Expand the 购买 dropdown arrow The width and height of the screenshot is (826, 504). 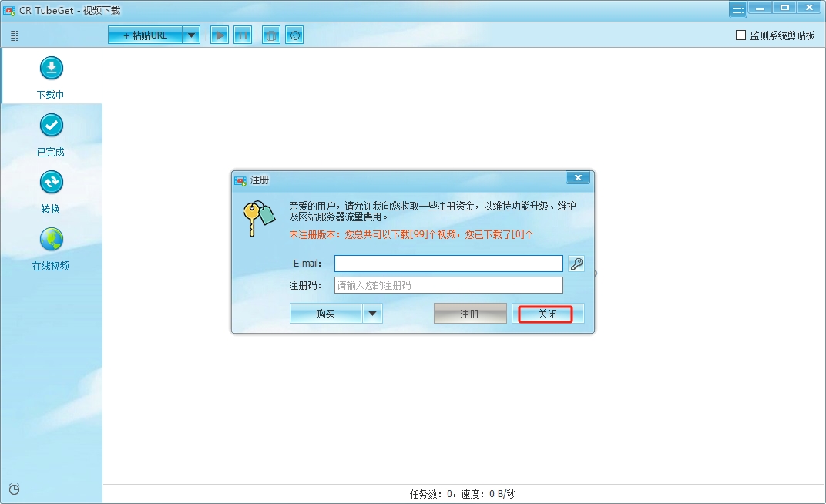tap(372, 314)
